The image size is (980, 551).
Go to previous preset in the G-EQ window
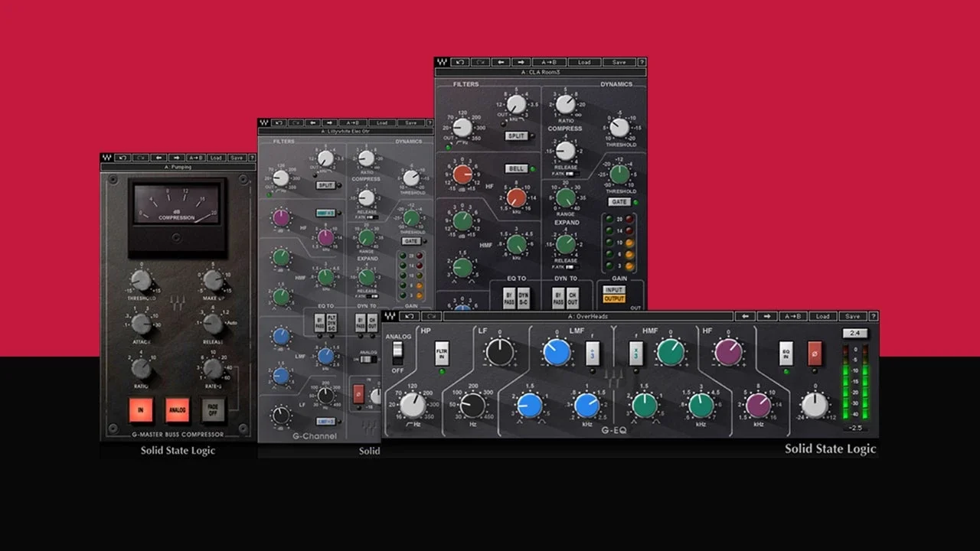coord(745,316)
